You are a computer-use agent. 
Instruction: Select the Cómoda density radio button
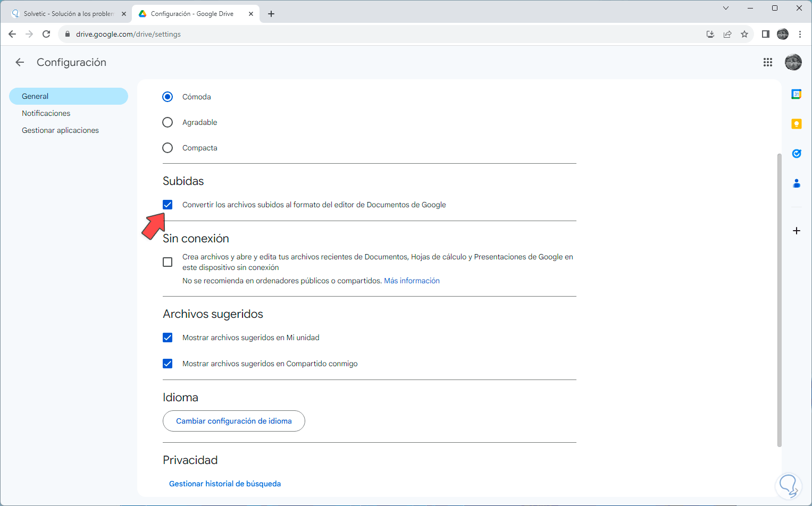click(x=168, y=97)
